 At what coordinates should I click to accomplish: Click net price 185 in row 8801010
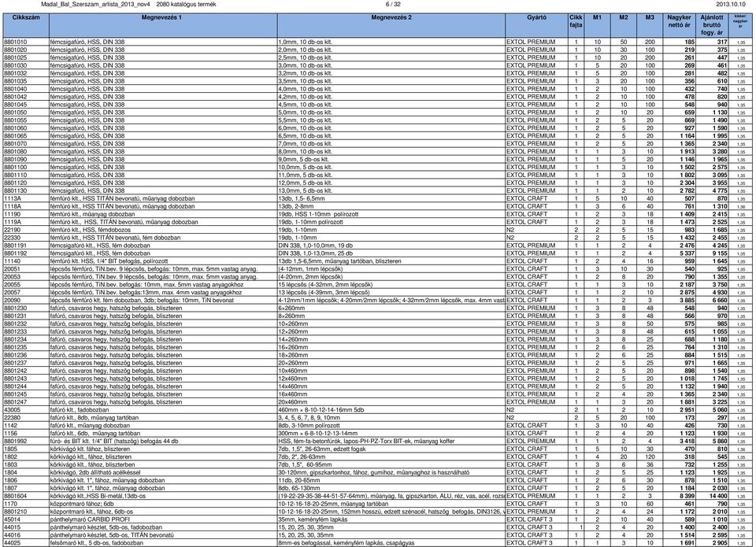(689, 42)
